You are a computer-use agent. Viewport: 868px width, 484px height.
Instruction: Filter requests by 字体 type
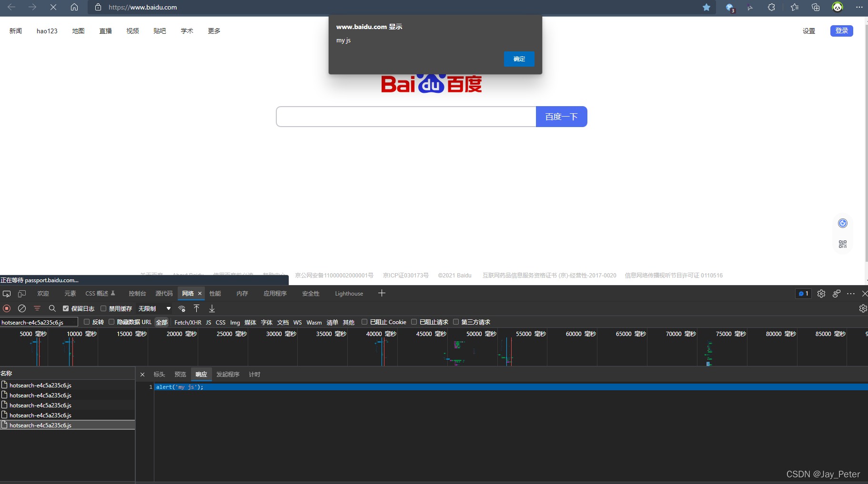coord(266,322)
